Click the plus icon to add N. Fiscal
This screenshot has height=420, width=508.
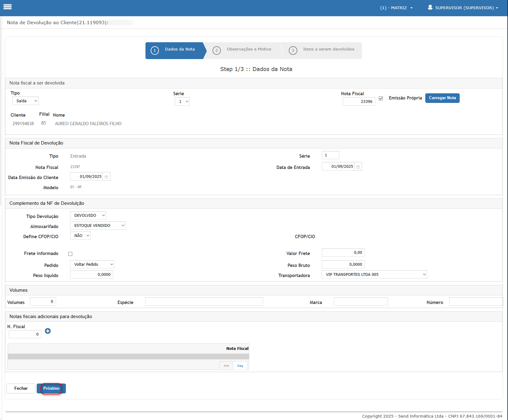point(48,331)
